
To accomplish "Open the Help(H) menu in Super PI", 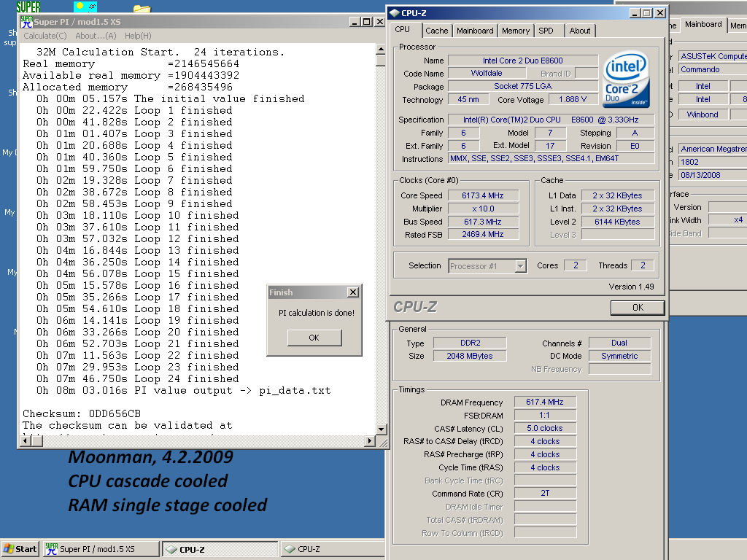I will 138,36.
